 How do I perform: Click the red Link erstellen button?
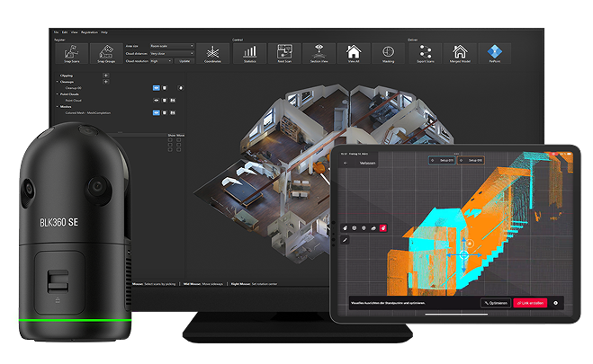point(530,303)
